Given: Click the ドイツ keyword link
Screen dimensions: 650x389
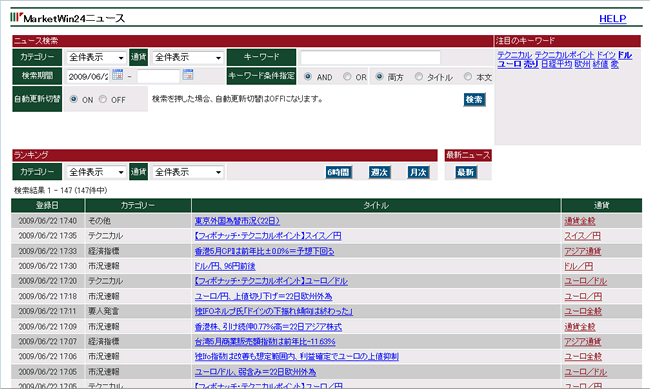Looking at the screenshot, I should pos(606,55).
